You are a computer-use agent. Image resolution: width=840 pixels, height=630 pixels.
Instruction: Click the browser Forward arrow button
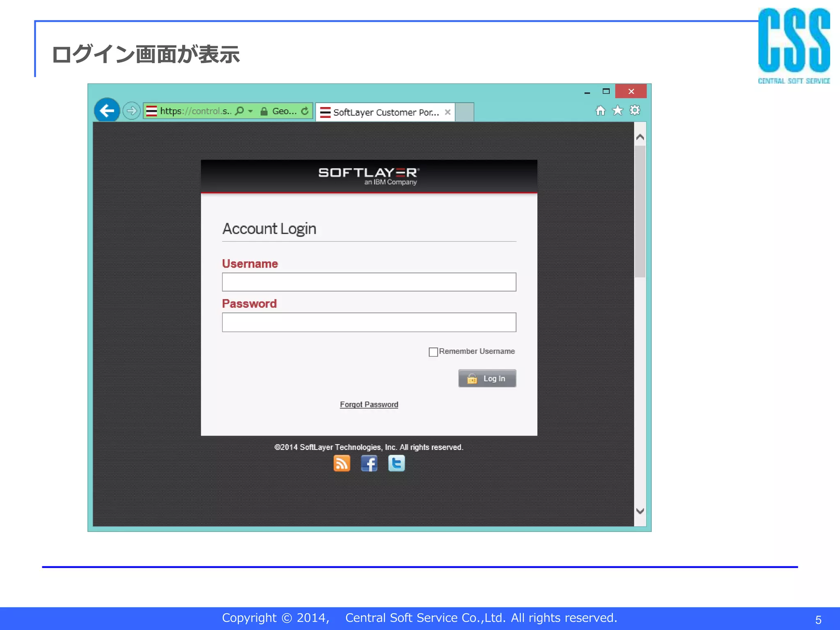[132, 111]
